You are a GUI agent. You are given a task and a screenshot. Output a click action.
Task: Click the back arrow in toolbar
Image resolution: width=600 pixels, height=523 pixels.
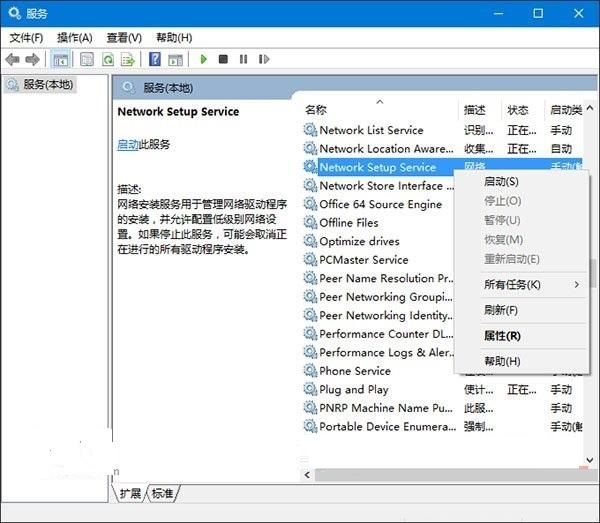pos(13,60)
